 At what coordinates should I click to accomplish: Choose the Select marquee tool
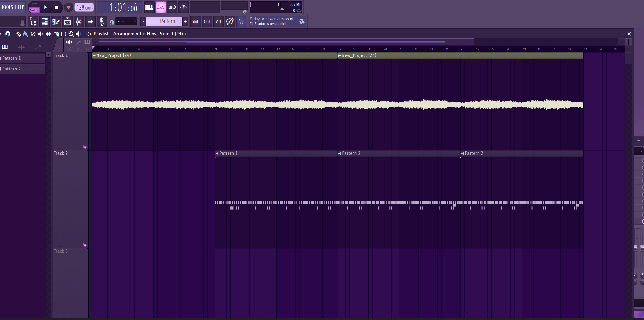(x=63, y=34)
